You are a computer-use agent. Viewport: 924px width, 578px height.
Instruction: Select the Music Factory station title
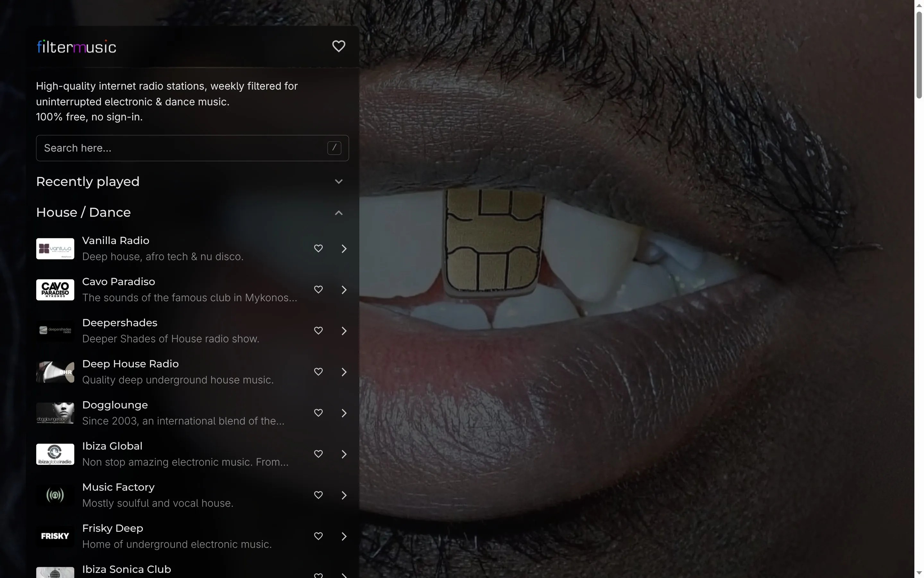tap(118, 487)
